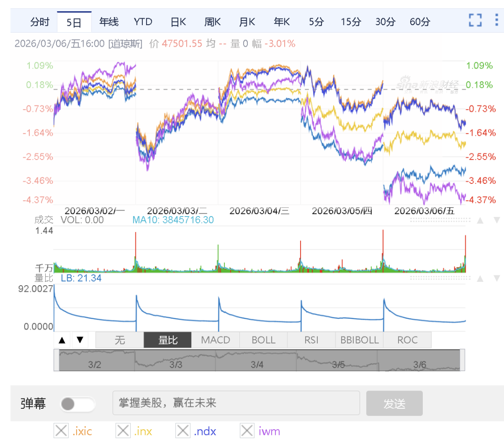Toggle the 弹幕 switch
The width and height of the screenshot is (504, 441).
click(x=77, y=404)
